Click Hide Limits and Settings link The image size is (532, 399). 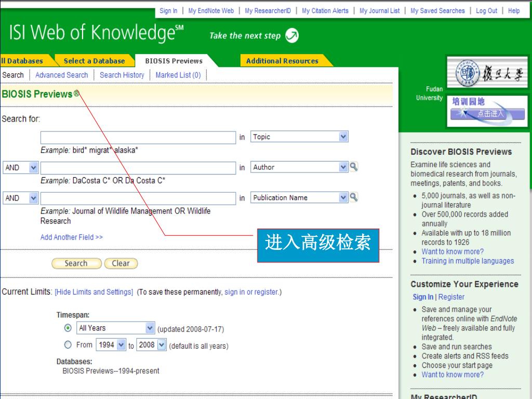[x=94, y=292]
